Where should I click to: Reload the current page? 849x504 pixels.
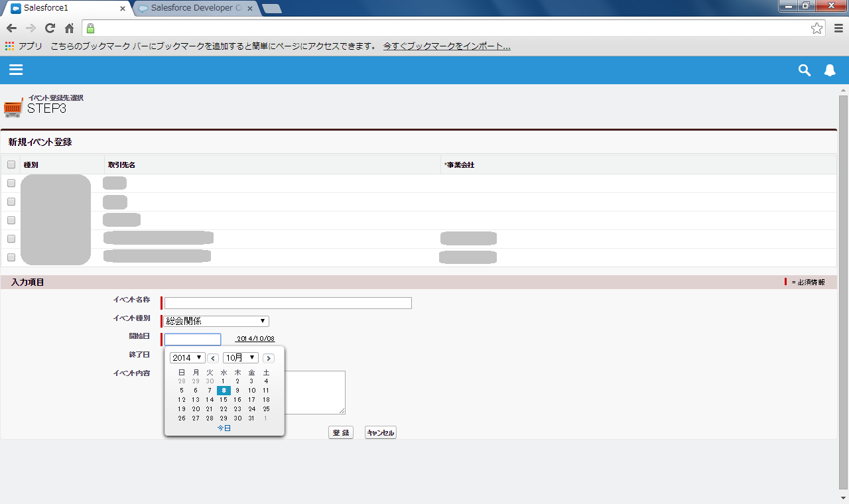[x=50, y=28]
